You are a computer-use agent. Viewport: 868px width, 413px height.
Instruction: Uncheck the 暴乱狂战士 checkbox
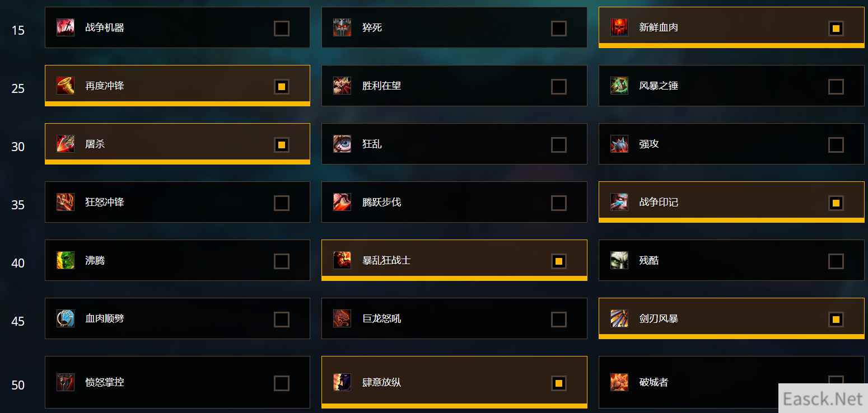[558, 261]
